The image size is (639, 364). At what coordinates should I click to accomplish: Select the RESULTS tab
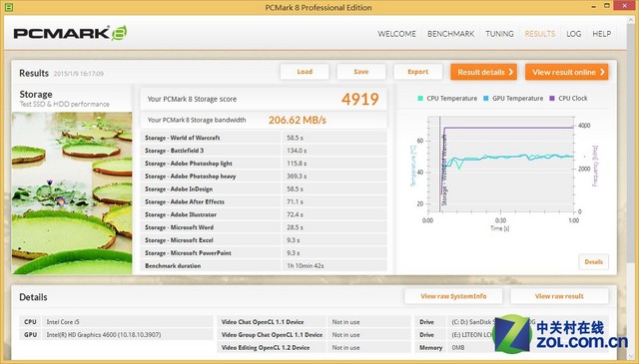(x=539, y=34)
